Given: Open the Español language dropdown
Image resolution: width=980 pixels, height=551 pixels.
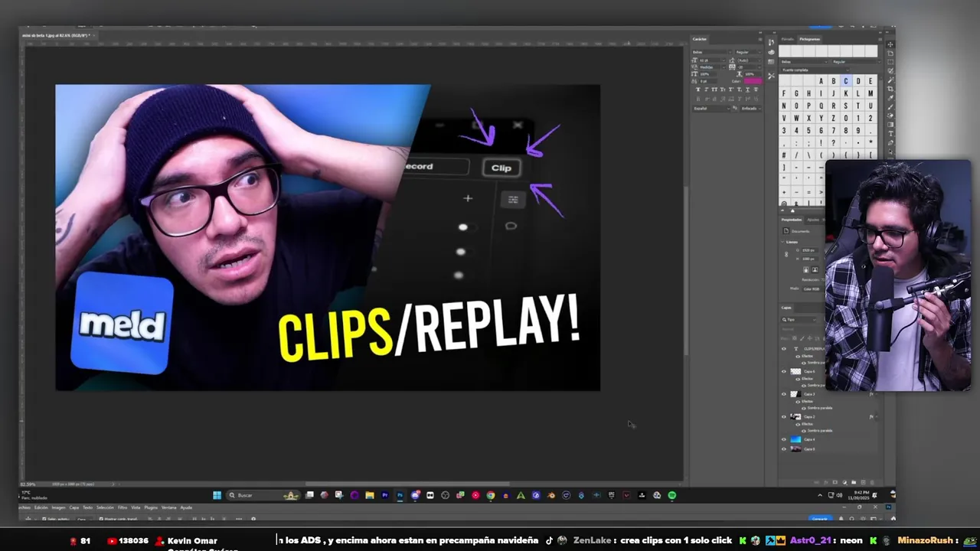Looking at the screenshot, I should (x=711, y=109).
